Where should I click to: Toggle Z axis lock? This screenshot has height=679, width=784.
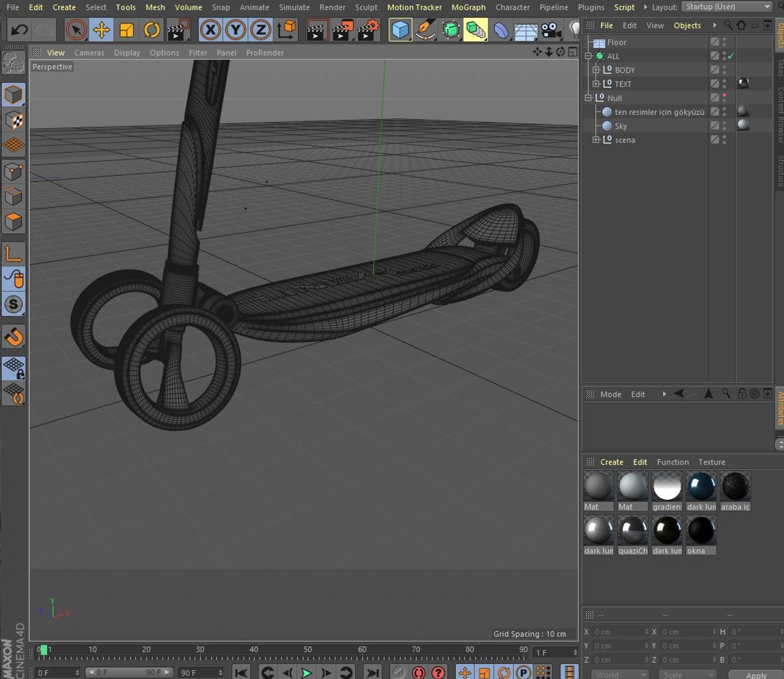pyautogui.click(x=260, y=30)
